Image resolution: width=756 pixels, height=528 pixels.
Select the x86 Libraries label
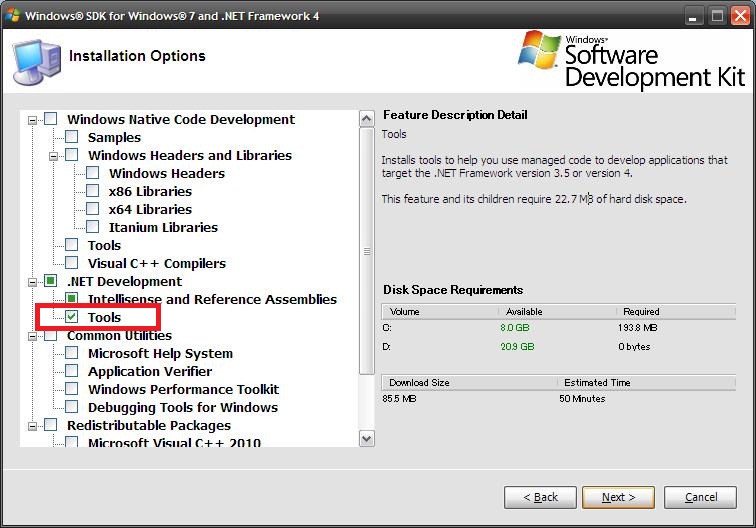point(150,191)
